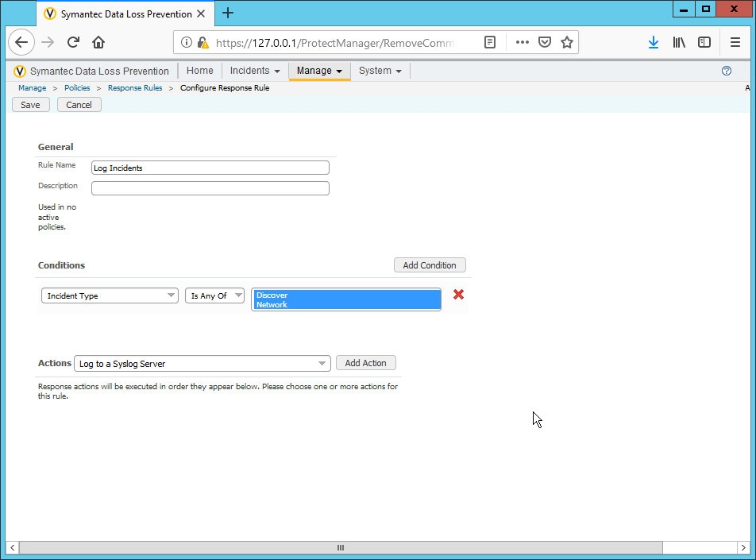This screenshot has width=756, height=560.
Task: Expand the Log to a Syslog Server actions dropdown
Action: (x=202, y=364)
